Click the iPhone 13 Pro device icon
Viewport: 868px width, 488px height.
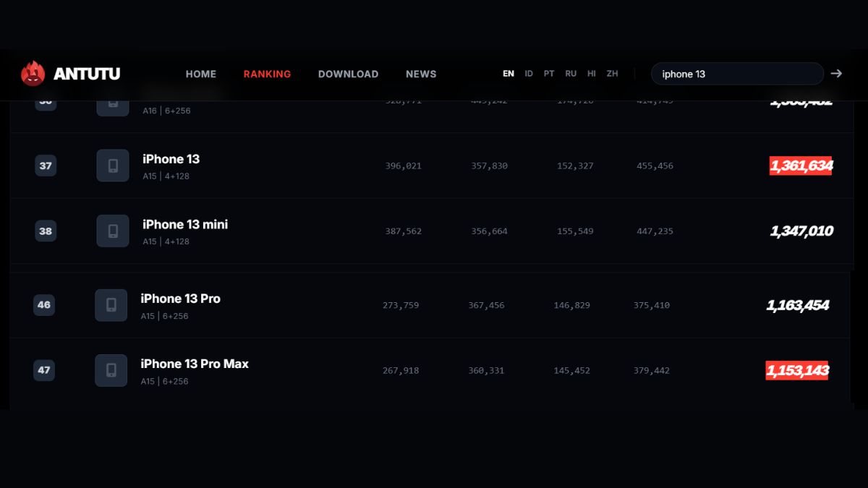coord(111,305)
